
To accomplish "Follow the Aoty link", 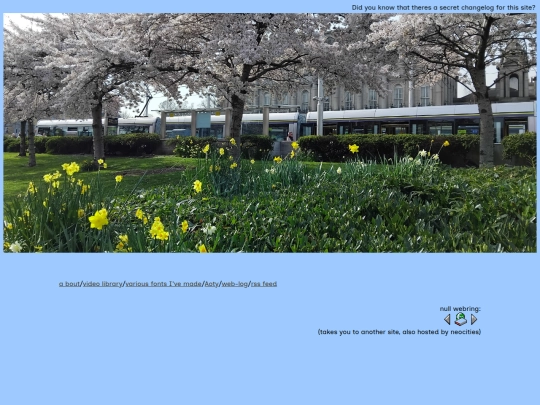I will coord(211,284).
